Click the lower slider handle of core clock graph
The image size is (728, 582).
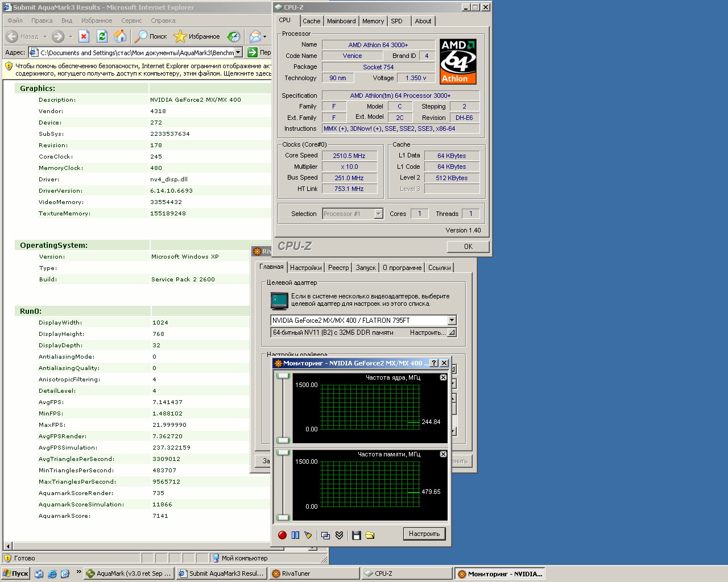[x=283, y=440]
